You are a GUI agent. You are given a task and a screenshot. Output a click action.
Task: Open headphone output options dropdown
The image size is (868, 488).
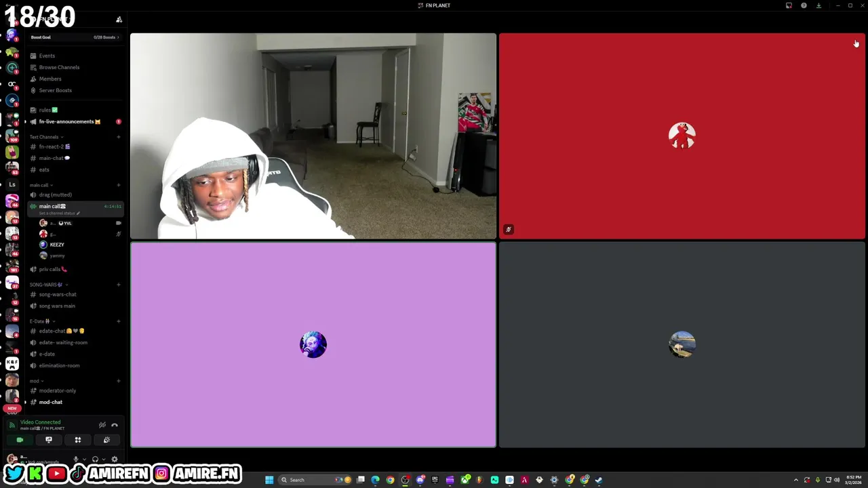(103, 460)
